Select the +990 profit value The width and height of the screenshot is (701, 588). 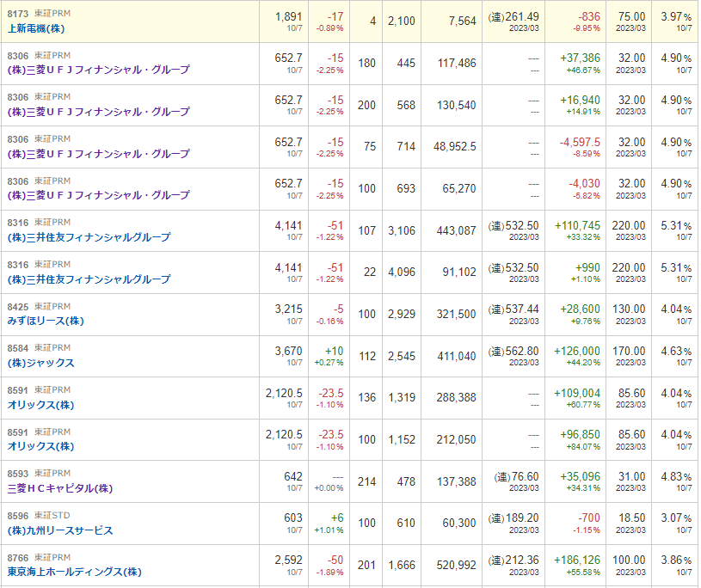click(587, 267)
